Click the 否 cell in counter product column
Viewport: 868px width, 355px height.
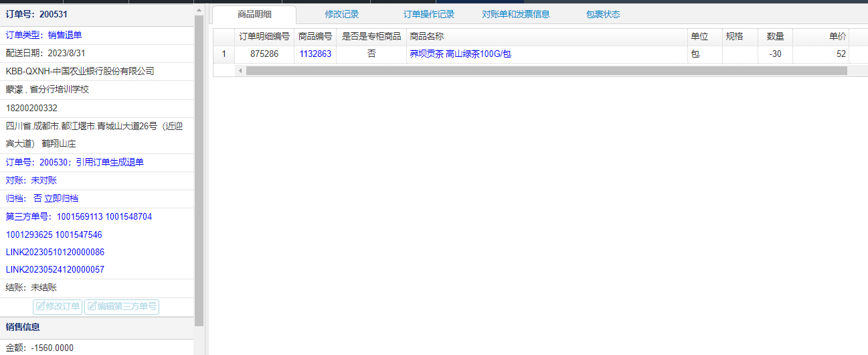point(371,54)
